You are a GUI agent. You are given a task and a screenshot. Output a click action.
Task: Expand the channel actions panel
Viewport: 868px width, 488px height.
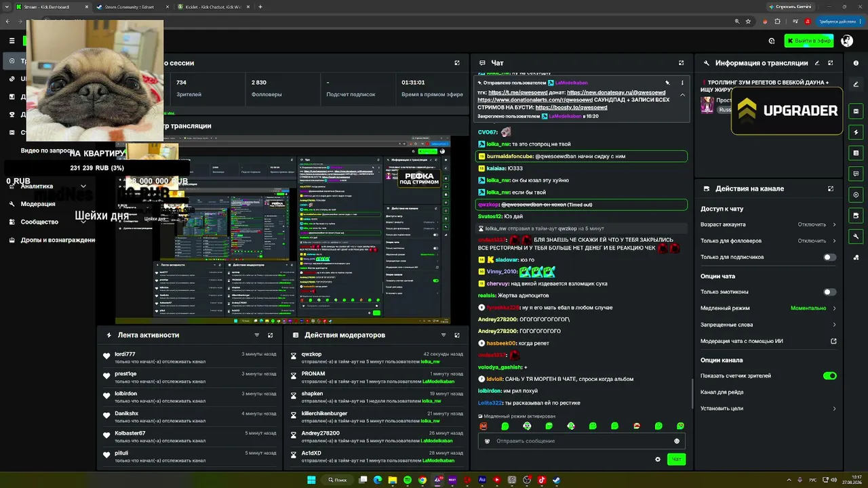[x=831, y=188]
